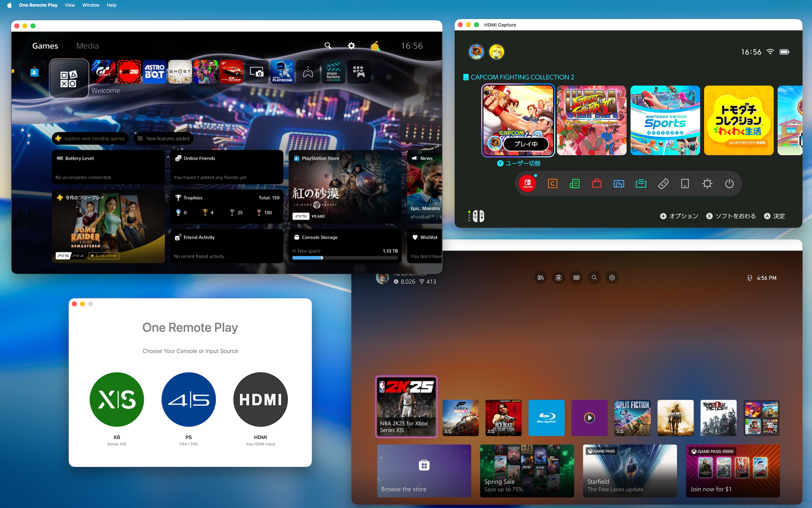This screenshot has width=812, height=508.
Task: Open Switch System Settings gear icon
Action: [707, 184]
